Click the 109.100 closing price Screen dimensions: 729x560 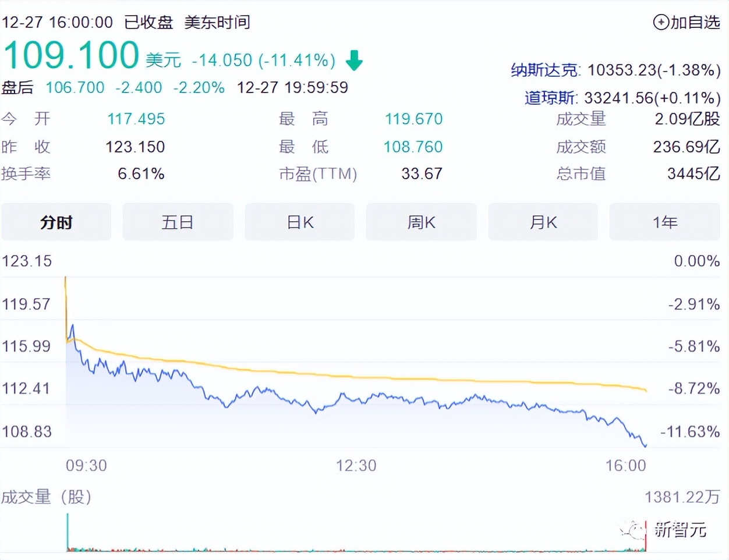click(x=71, y=55)
